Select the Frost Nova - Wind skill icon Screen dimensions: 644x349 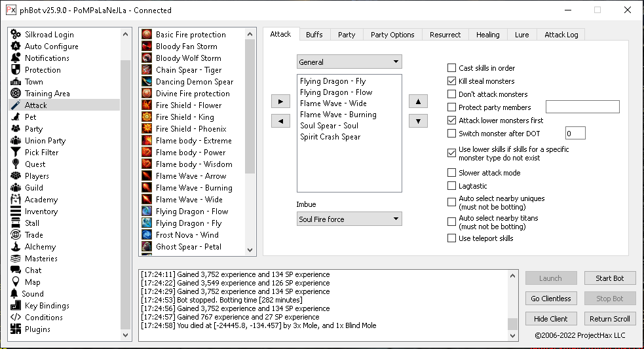(x=147, y=235)
